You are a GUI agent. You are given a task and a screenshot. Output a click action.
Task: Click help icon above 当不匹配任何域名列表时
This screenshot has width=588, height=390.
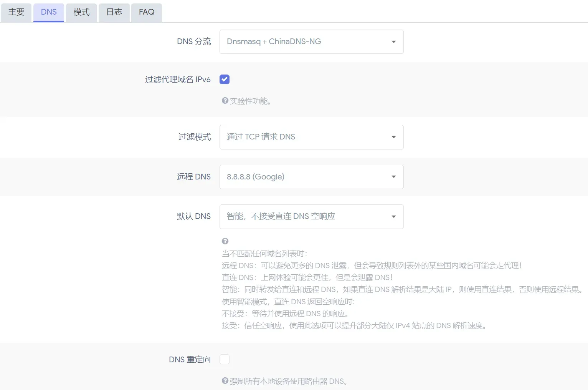point(225,241)
